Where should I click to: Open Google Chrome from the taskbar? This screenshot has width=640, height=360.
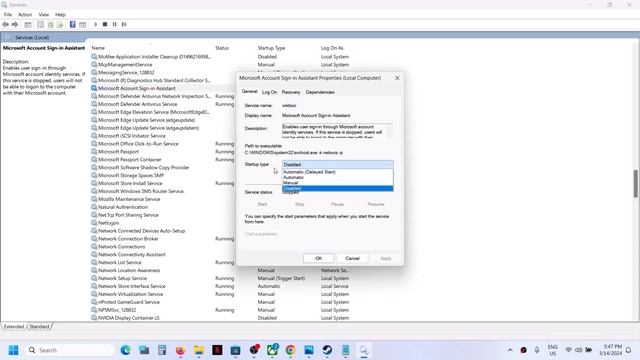point(291,350)
